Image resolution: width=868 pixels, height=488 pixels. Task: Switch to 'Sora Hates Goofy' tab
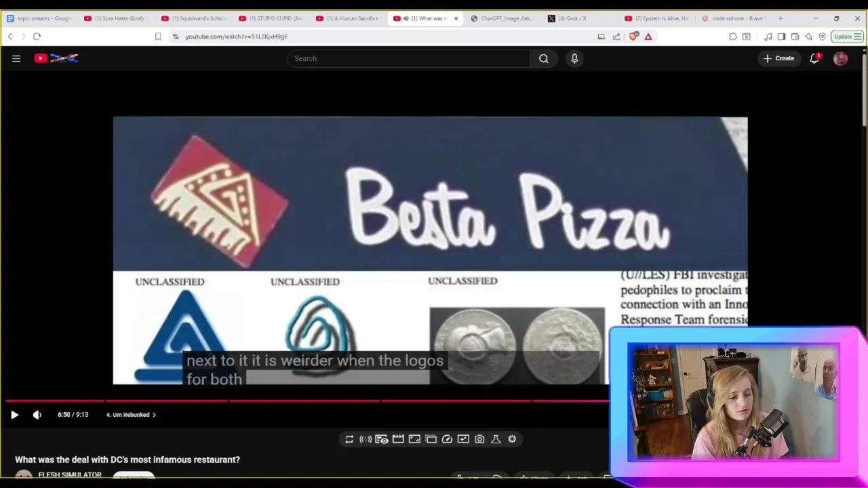(x=117, y=18)
